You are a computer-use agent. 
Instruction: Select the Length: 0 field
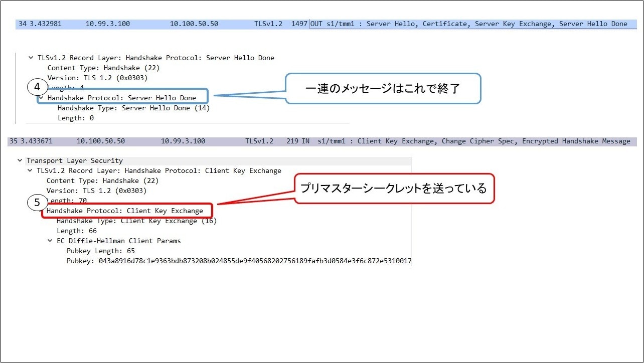pos(76,118)
